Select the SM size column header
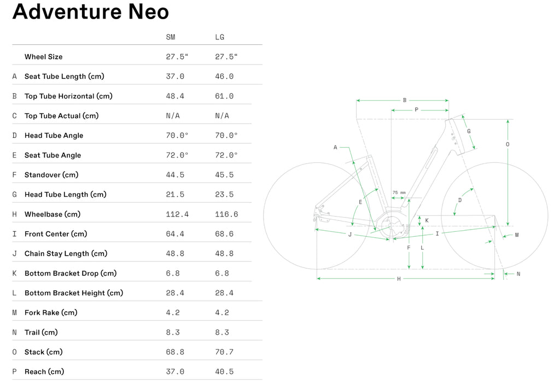 tap(171, 37)
